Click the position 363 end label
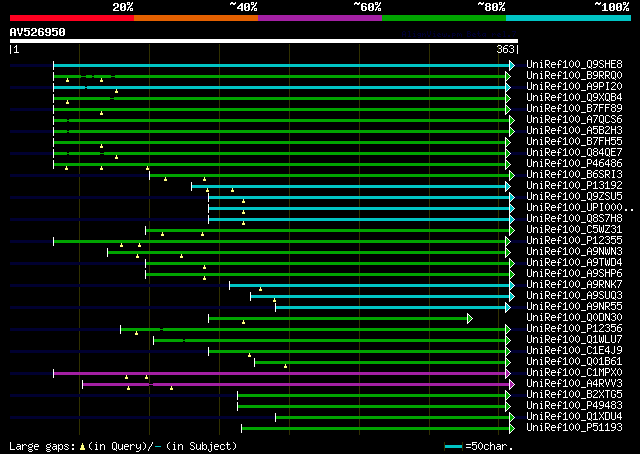The width and height of the screenshot is (640, 454). pos(505,49)
